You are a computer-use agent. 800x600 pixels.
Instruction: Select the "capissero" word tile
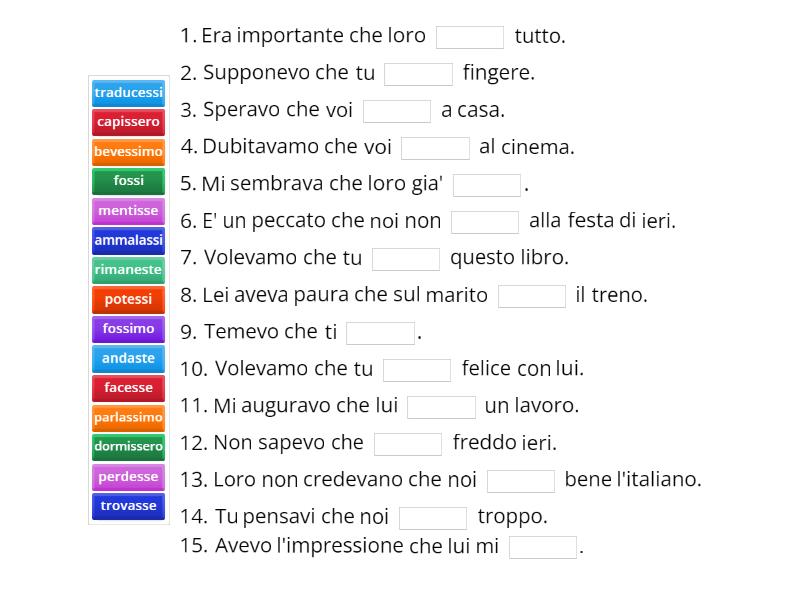(128, 122)
